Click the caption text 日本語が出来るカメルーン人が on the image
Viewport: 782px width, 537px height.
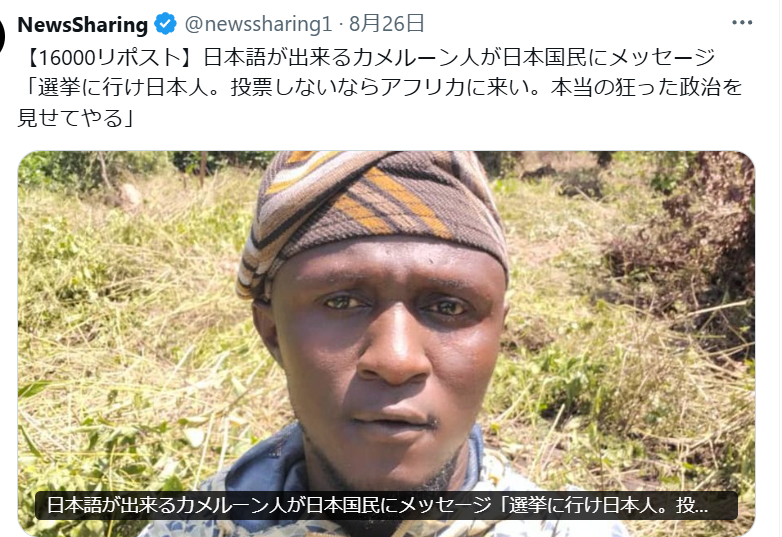[175, 506]
